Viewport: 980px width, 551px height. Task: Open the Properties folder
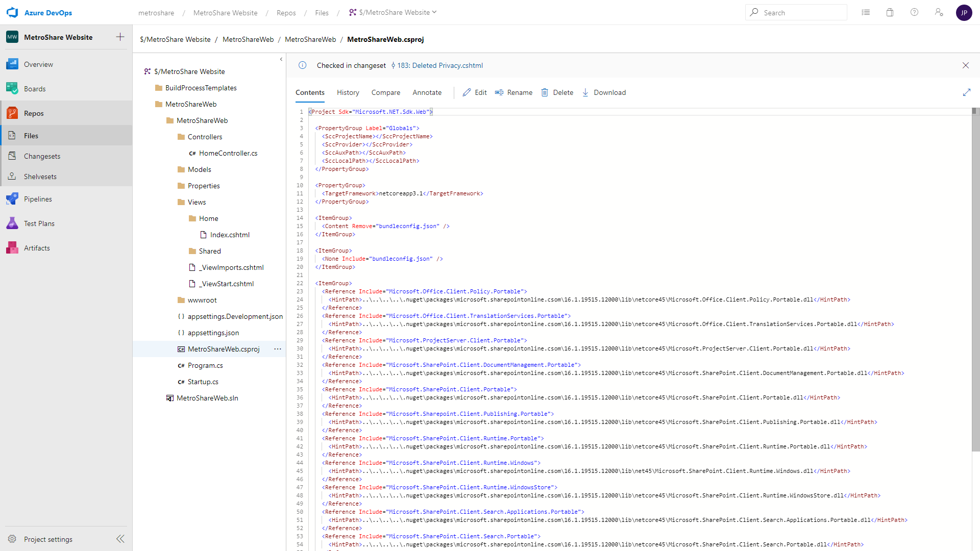(204, 186)
